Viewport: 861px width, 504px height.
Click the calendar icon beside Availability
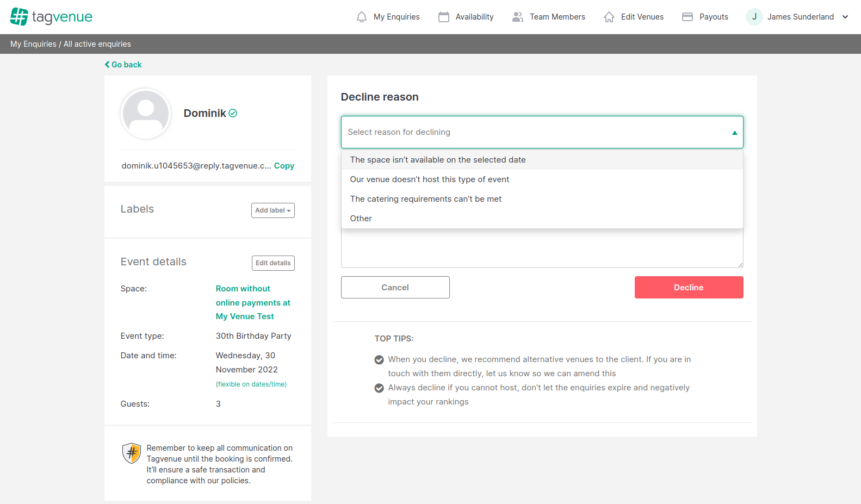[444, 17]
